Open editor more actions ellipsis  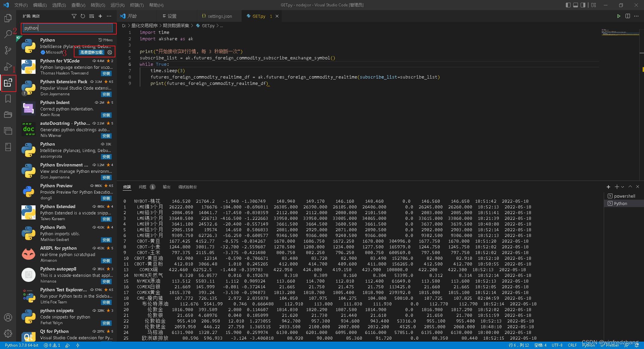click(636, 16)
